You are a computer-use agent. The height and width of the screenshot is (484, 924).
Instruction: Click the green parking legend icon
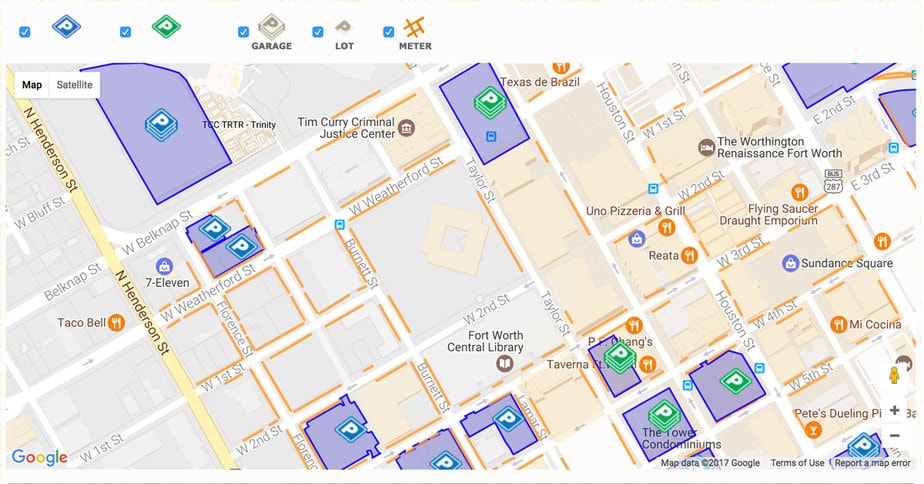pyautogui.click(x=166, y=27)
